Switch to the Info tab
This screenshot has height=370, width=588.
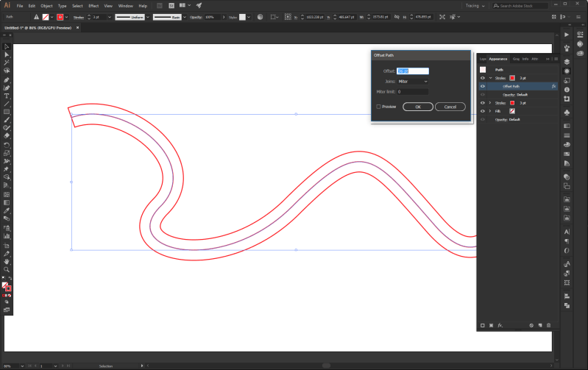pos(525,59)
